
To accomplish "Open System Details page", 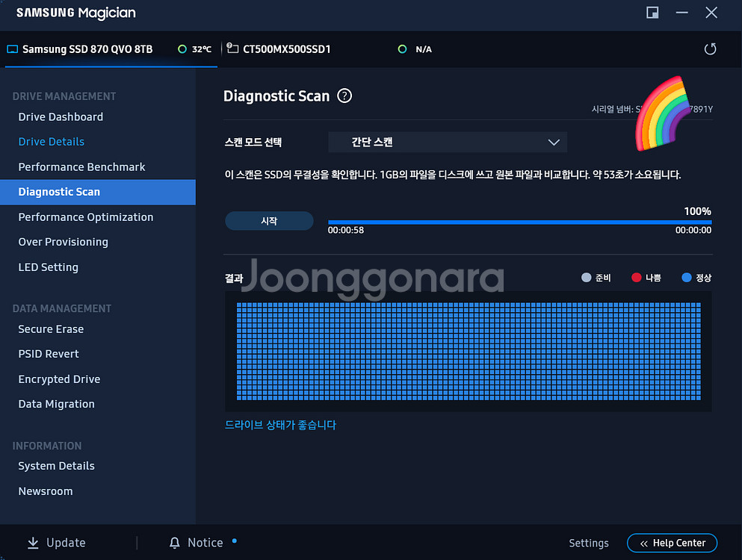I will tap(56, 466).
